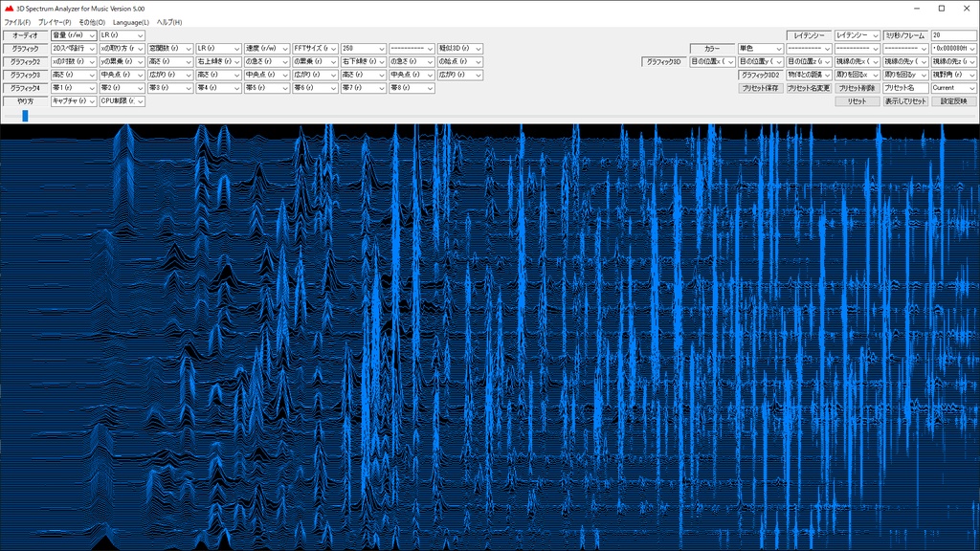Open the Language(L) menu

tap(130, 23)
